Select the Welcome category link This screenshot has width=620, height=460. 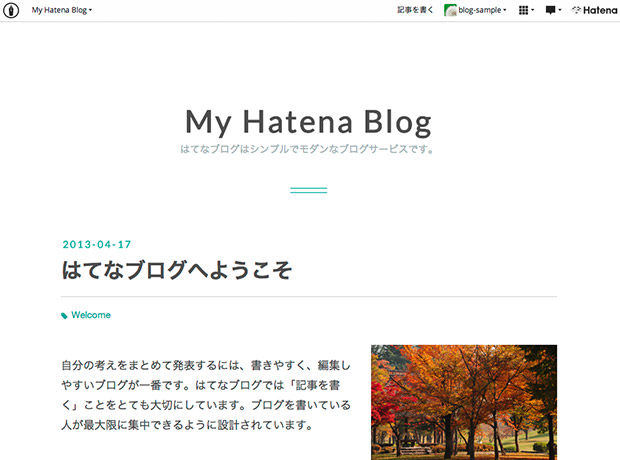tap(91, 315)
